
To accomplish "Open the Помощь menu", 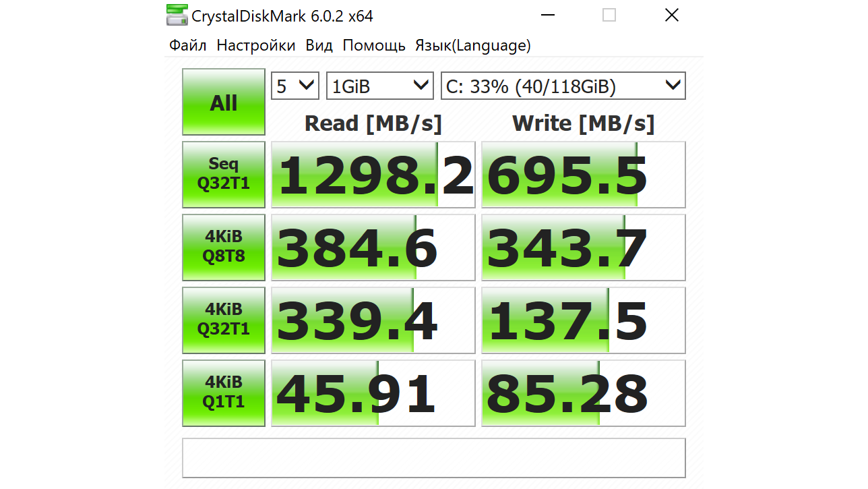I will (374, 45).
